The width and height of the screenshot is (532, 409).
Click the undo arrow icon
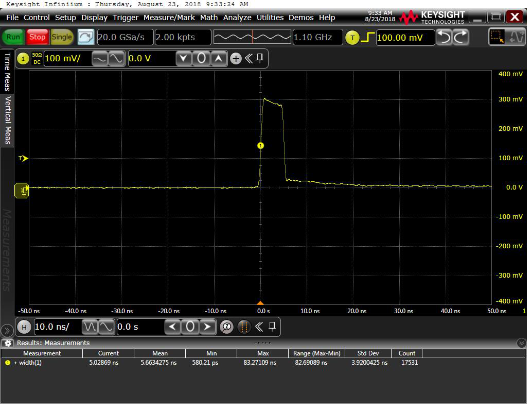(x=444, y=37)
